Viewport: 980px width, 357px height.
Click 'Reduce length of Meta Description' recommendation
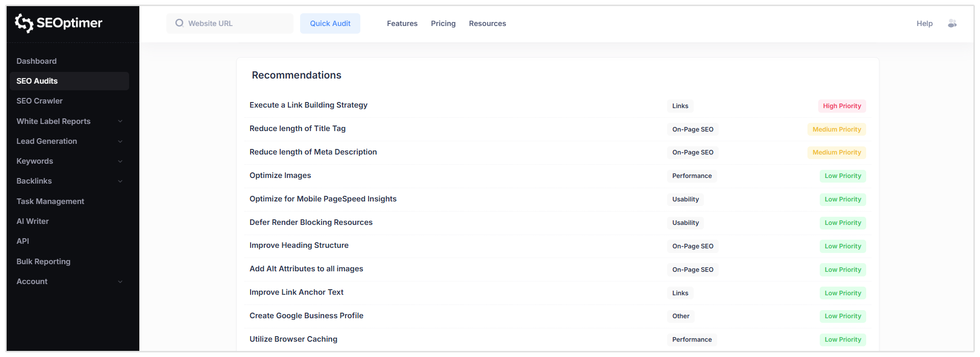313,152
